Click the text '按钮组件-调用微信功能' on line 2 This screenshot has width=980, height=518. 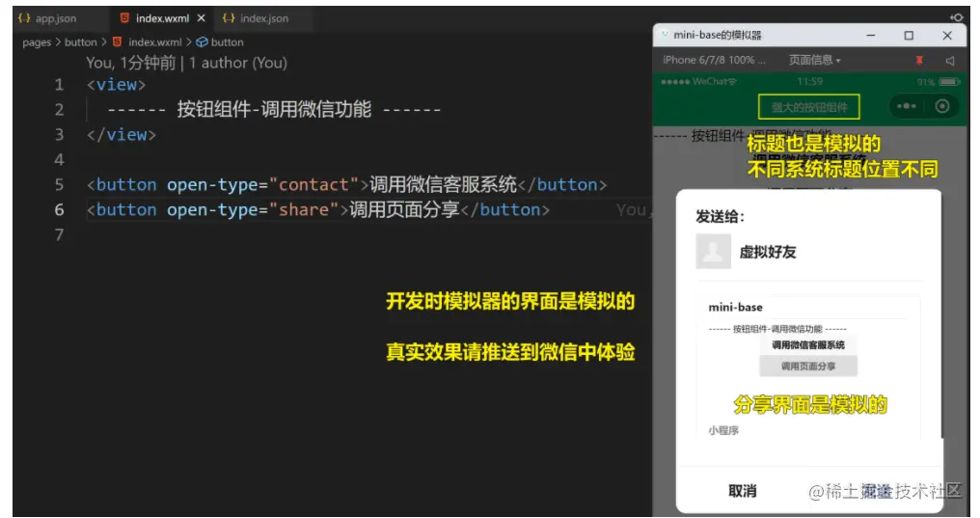pos(274,109)
